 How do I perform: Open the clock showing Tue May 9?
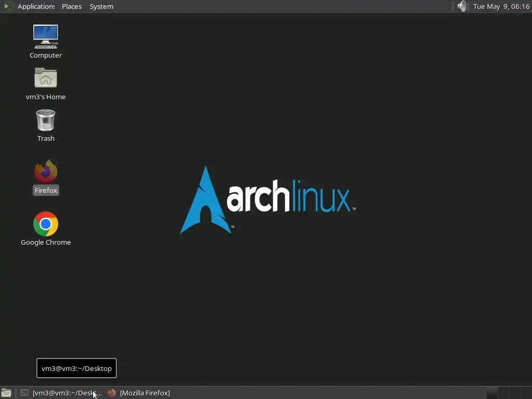(x=501, y=6)
